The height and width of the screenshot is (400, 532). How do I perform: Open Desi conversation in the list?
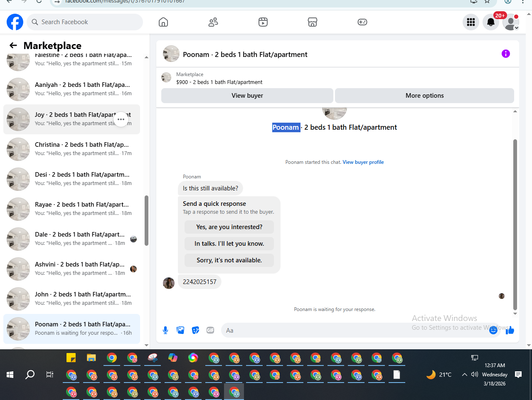[71, 179]
